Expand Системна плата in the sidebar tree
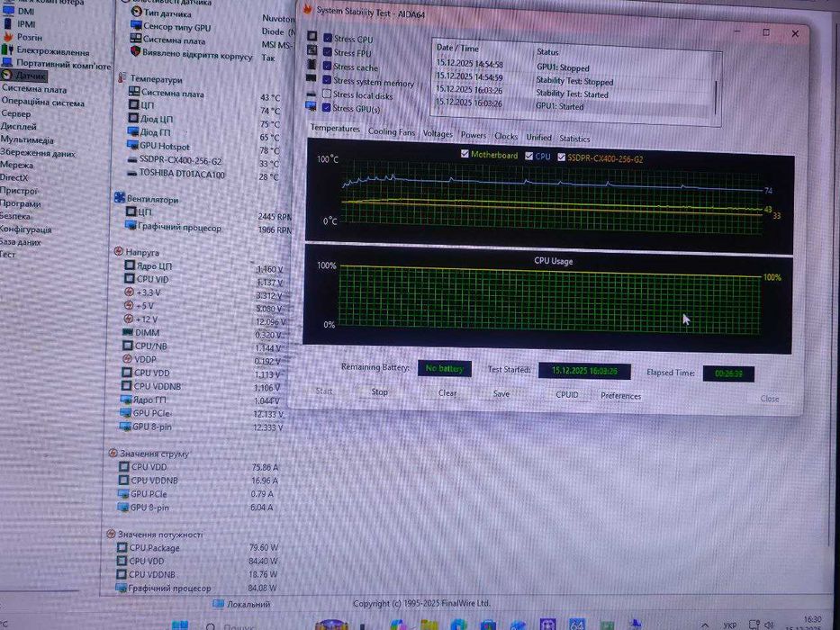Viewport: 840px width, 630px height. pyautogui.click(x=33, y=89)
